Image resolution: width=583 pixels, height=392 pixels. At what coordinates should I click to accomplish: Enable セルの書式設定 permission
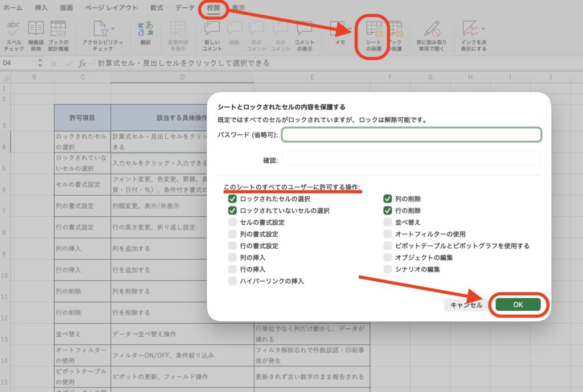(x=232, y=221)
